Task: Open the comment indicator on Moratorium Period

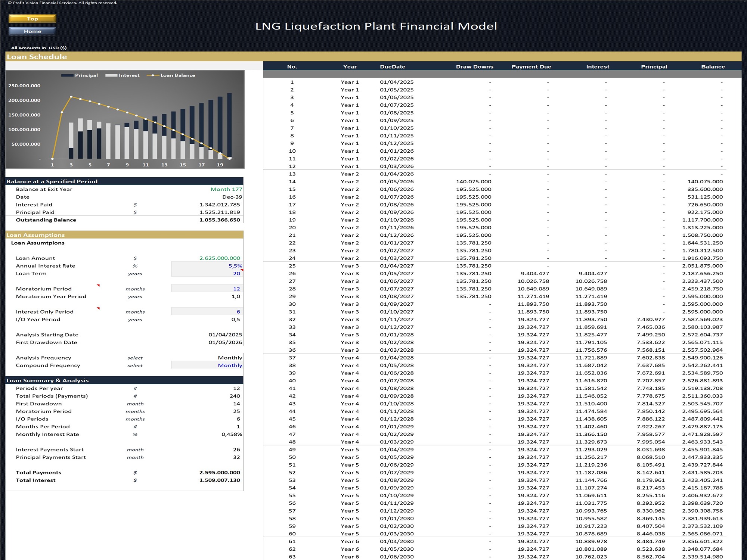Action: [x=98, y=286]
